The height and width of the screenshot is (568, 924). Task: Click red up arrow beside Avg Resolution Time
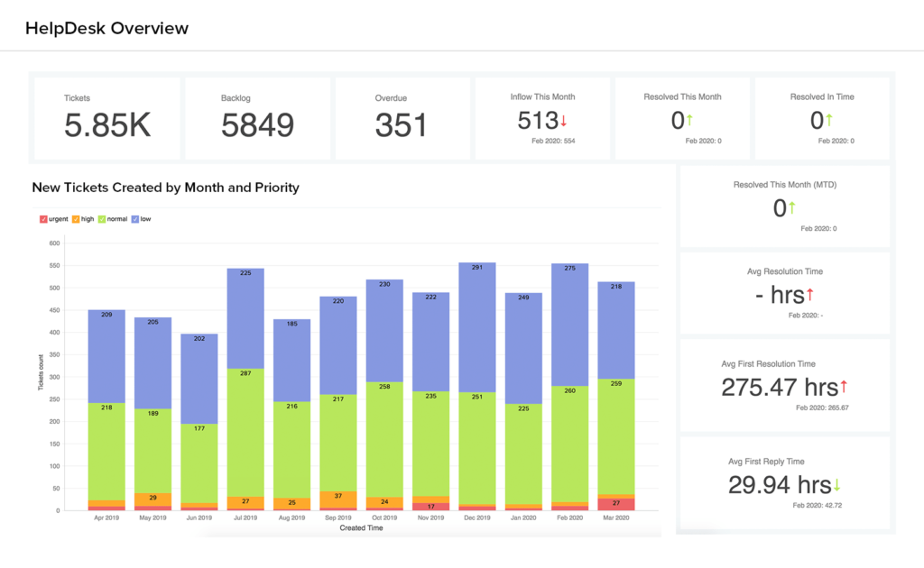tap(809, 294)
